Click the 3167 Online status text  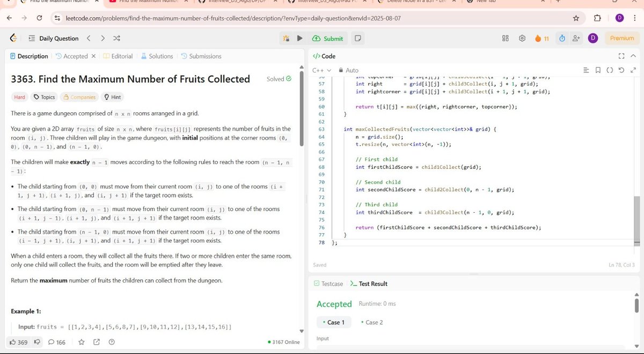click(x=284, y=342)
